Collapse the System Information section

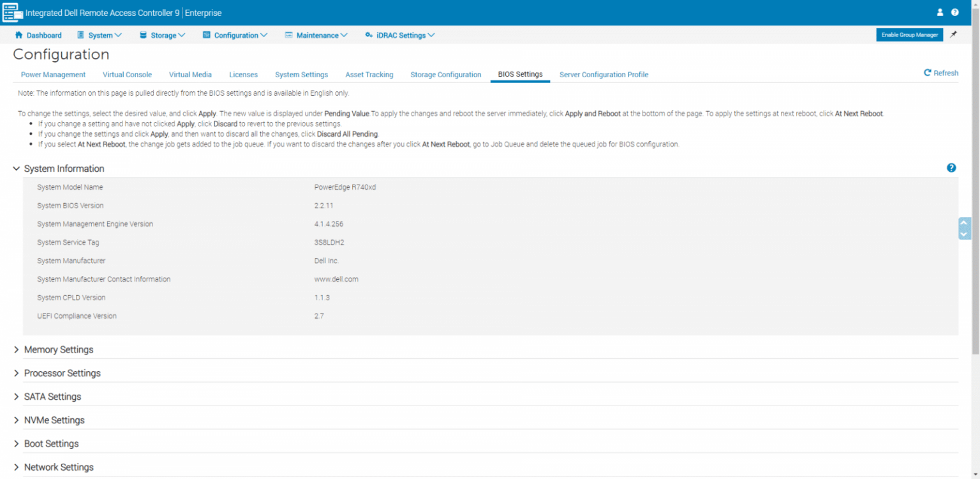(x=17, y=169)
